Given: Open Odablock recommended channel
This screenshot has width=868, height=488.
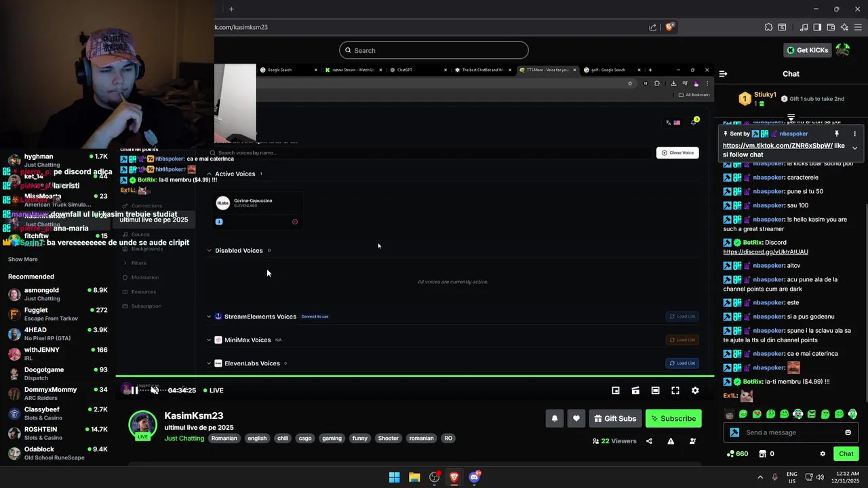Looking at the screenshot, I should (x=58, y=453).
